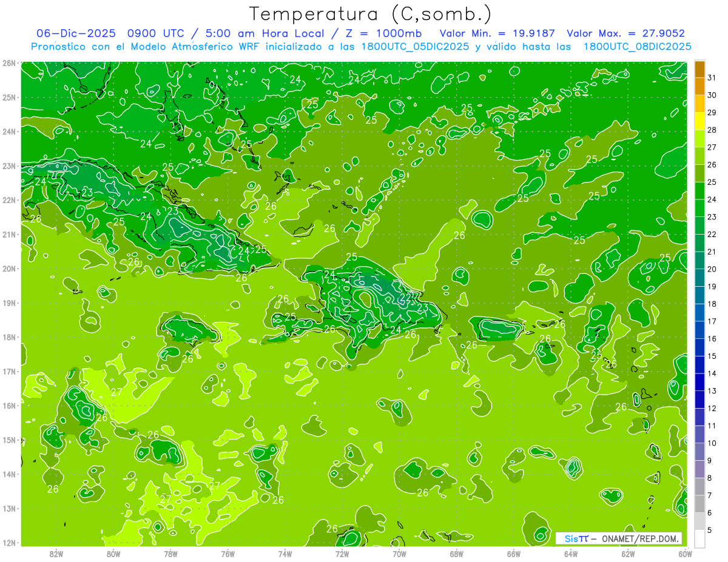Screen dimensions: 728x562
Task: Click the 16N latitude axis label
Action: (x=8, y=406)
